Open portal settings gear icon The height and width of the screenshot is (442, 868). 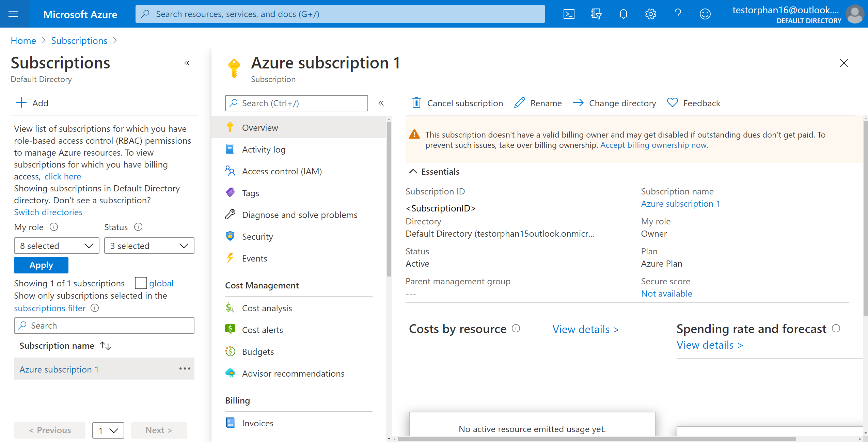[650, 14]
